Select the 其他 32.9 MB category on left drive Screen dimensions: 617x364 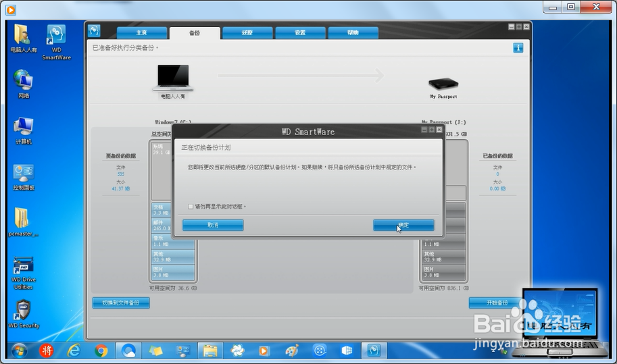pos(173,257)
